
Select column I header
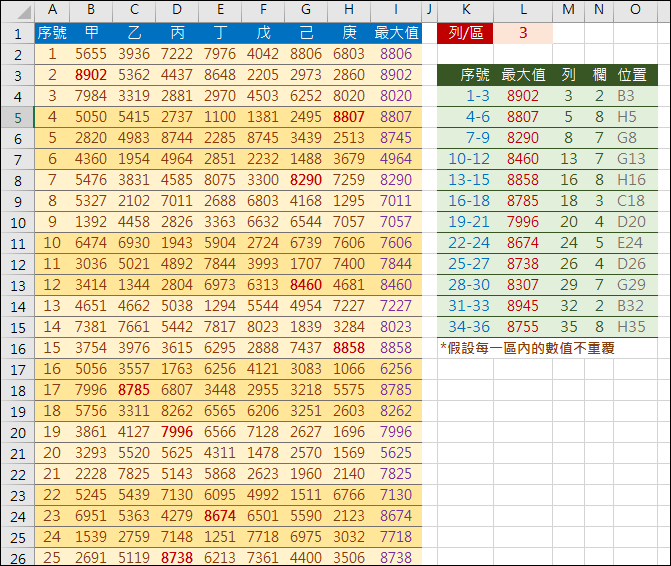[x=396, y=10]
